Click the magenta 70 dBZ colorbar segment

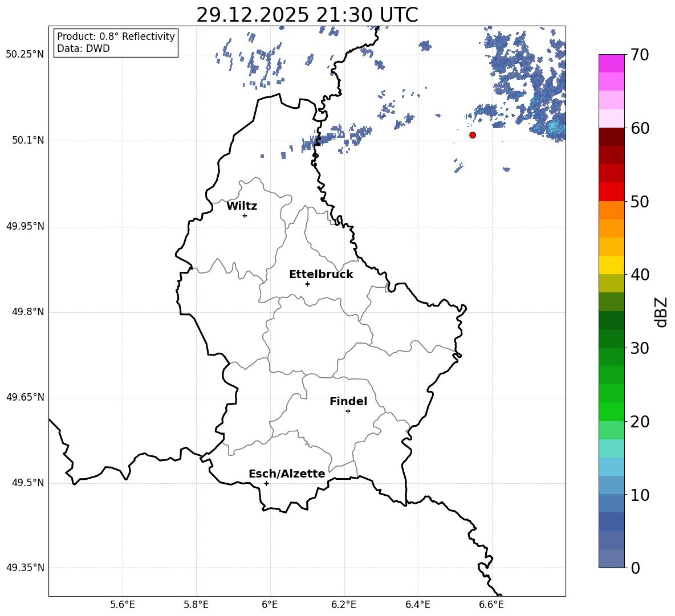(611, 63)
